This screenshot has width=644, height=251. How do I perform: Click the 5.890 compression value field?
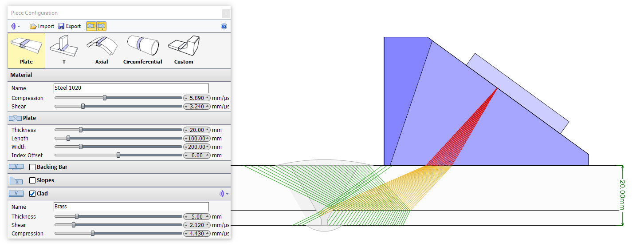[x=197, y=98]
